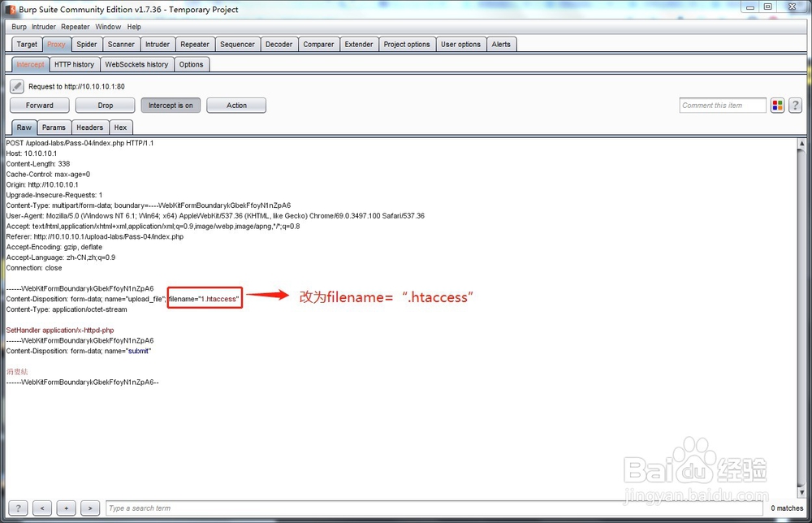Click the scrollbar down arrow of request editor

(801, 492)
